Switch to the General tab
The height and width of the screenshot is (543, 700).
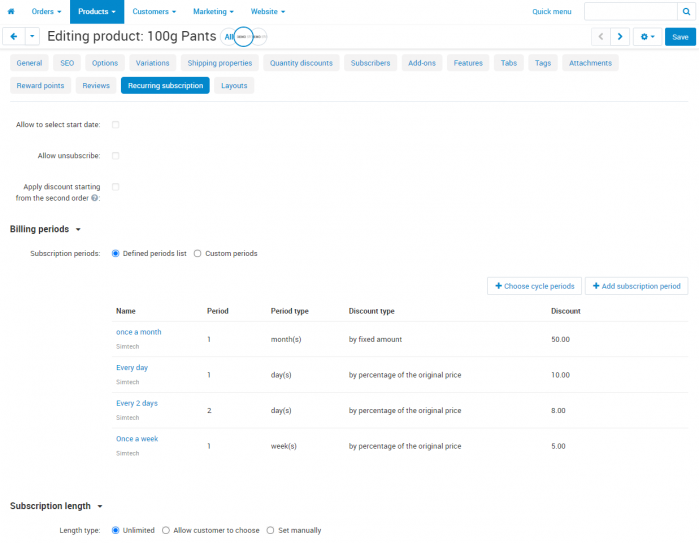pos(29,63)
